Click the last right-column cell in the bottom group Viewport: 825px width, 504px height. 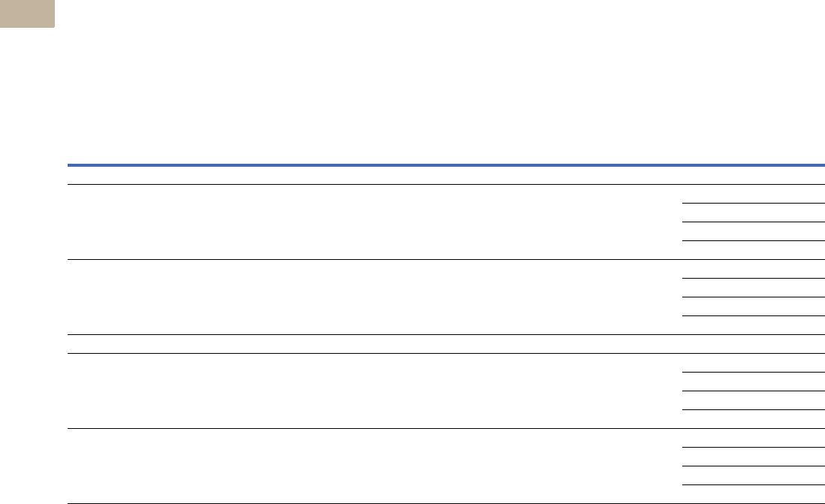pyautogui.click(x=754, y=494)
